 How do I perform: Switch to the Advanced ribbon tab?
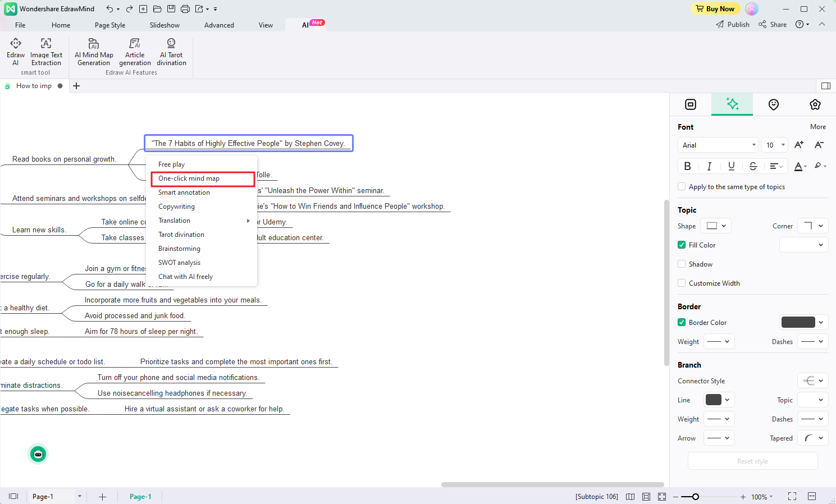pos(219,25)
